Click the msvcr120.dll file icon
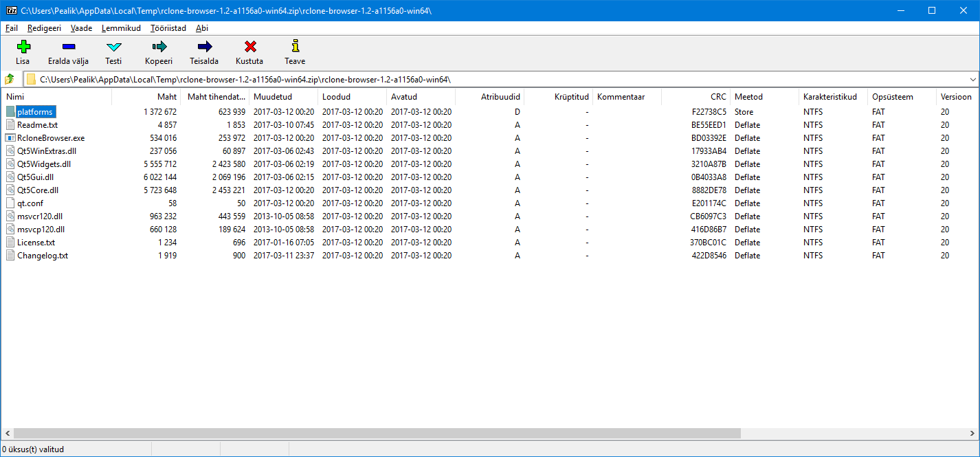 point(10,216)
